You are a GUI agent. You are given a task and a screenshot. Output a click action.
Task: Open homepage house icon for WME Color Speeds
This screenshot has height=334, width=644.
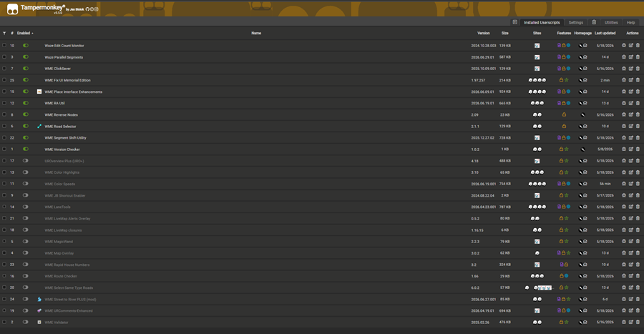(x=585, y=184)
